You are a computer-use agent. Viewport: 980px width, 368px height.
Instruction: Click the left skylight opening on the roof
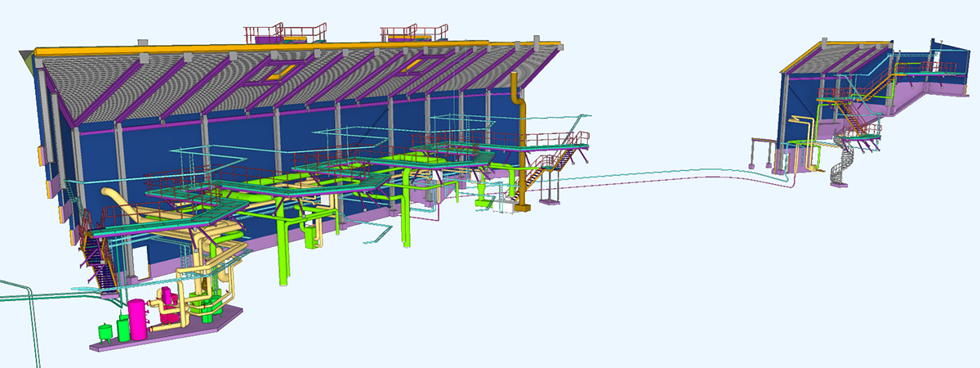pyautogui.click(x=278, y=74)
